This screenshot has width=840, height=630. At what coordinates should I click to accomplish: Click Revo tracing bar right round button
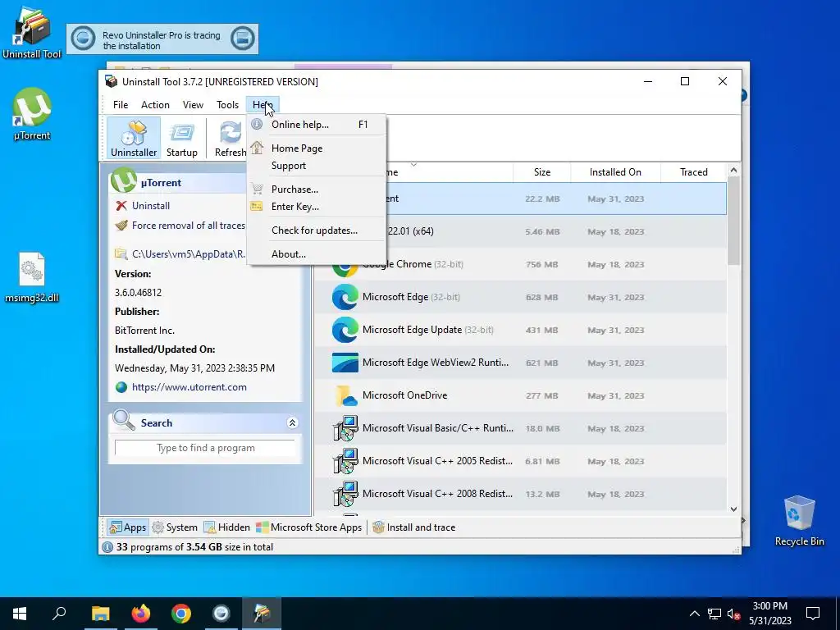click(x=243, y=39)
